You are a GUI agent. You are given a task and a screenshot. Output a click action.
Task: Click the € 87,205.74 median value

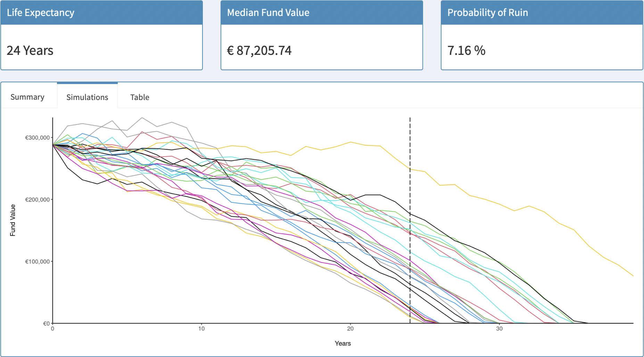(259, 51)
